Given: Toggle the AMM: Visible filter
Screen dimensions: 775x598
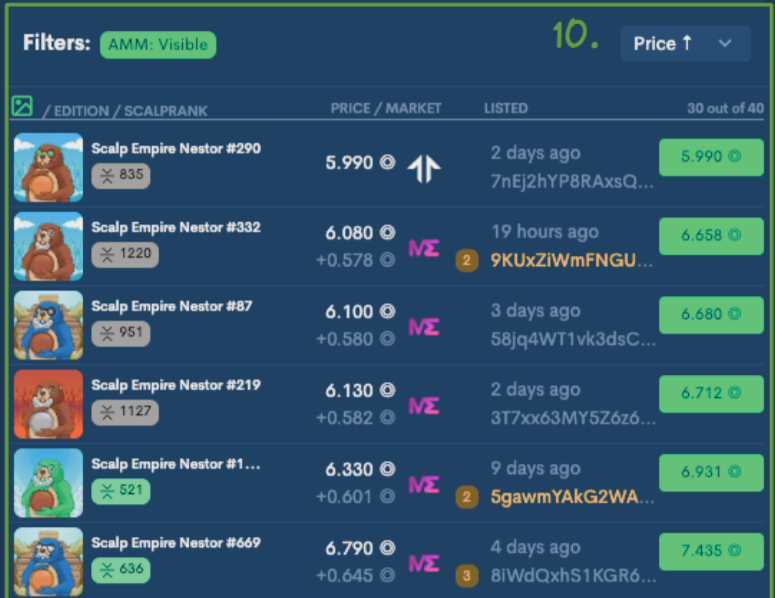Looking at the screenshot, I should [x=158, y=44].
